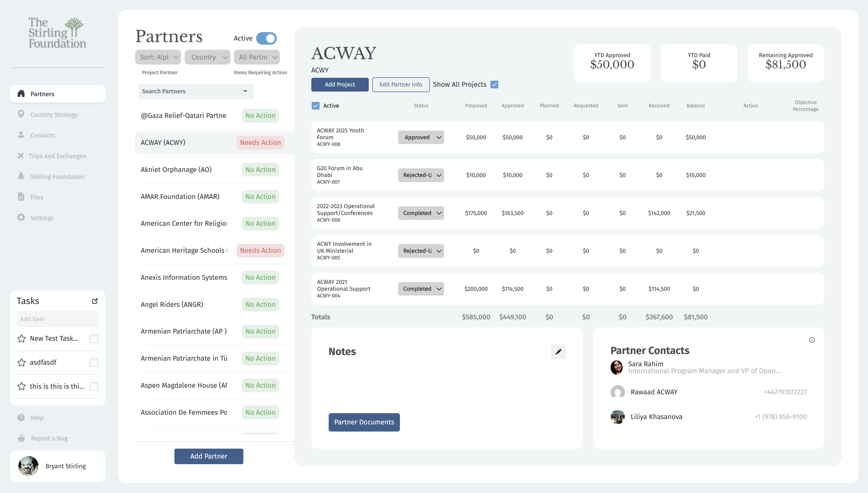The height and width of the screenshot is (493, 868).
Task: Expand the Country filter dropdown
Action: point(207,57)
